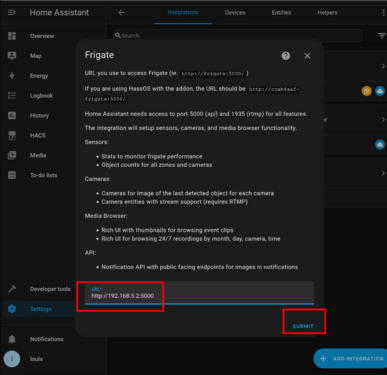The image size is (387, 375).
Task: Switch to the Devices tab
Action: click(235, 13)
